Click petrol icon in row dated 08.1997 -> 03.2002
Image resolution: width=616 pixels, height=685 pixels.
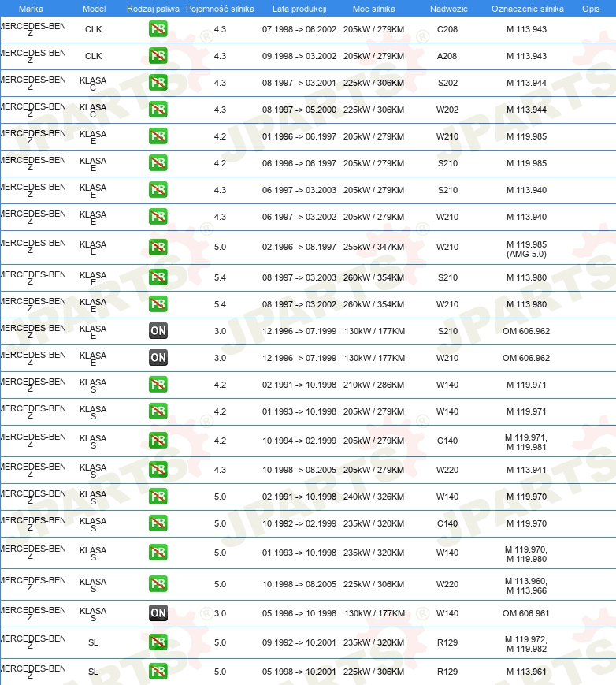pyautogui.click(x=158, y=304)
